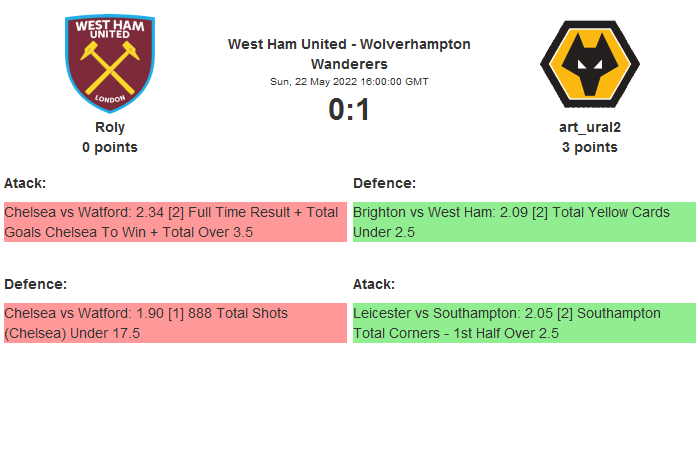The width and height of the screenshot is (700, 460).
Task: Click the LONDON text on the West Ham crest
Action: click(x=110, y=99)
